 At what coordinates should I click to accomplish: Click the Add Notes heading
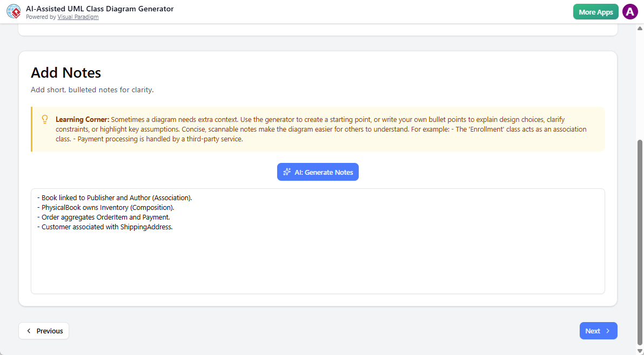65,72
